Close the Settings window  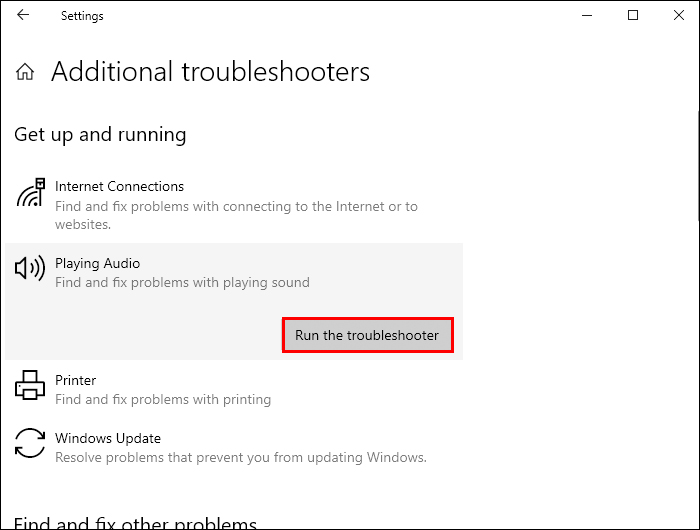click(679, 15)
